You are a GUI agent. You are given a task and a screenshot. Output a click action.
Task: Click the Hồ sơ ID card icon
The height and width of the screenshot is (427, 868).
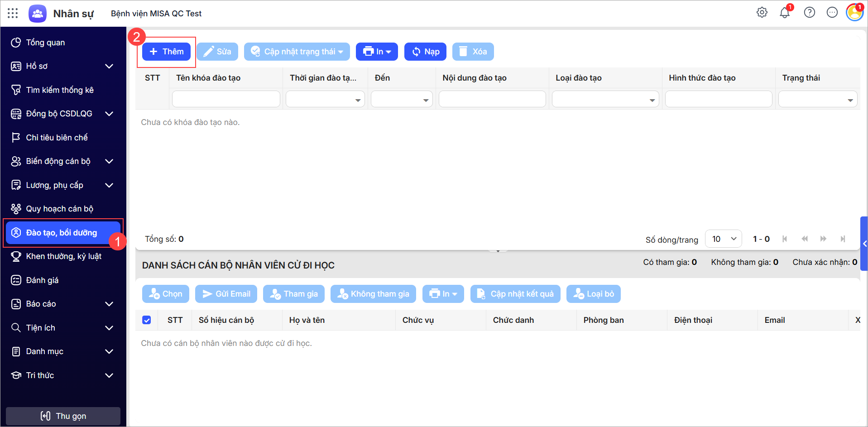point(16,66)
